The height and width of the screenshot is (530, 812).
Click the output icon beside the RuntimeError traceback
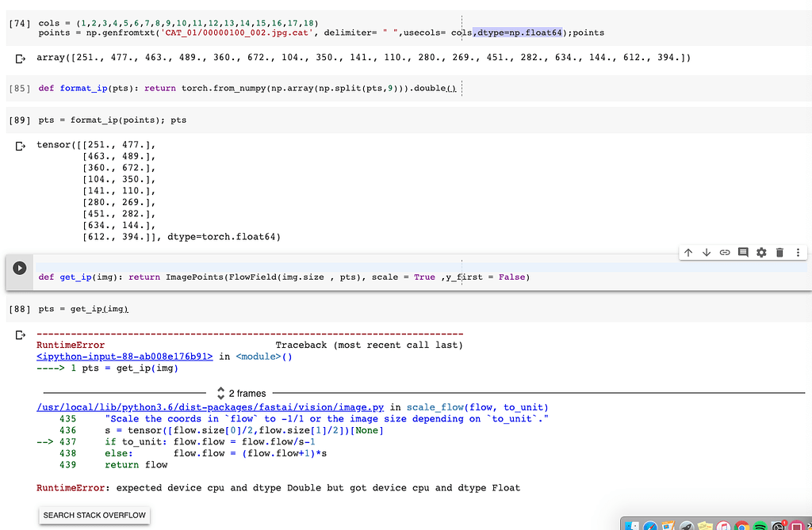point(21,336)
